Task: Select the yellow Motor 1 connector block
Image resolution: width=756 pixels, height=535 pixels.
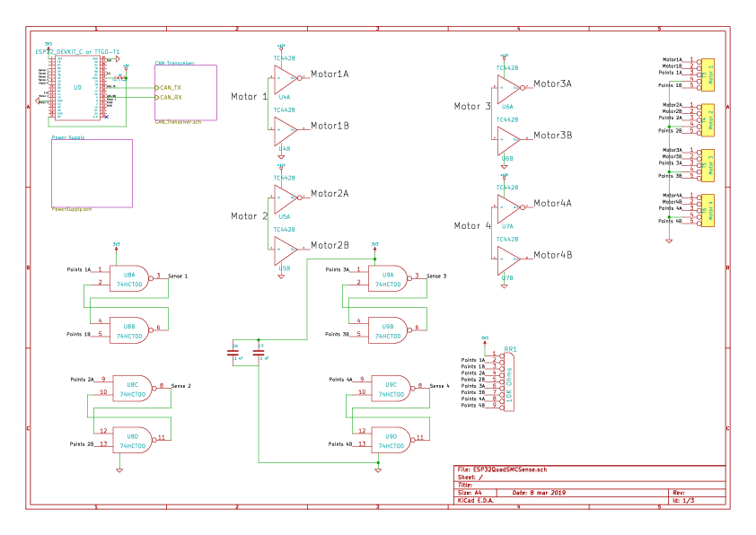Action: point(708,75)
